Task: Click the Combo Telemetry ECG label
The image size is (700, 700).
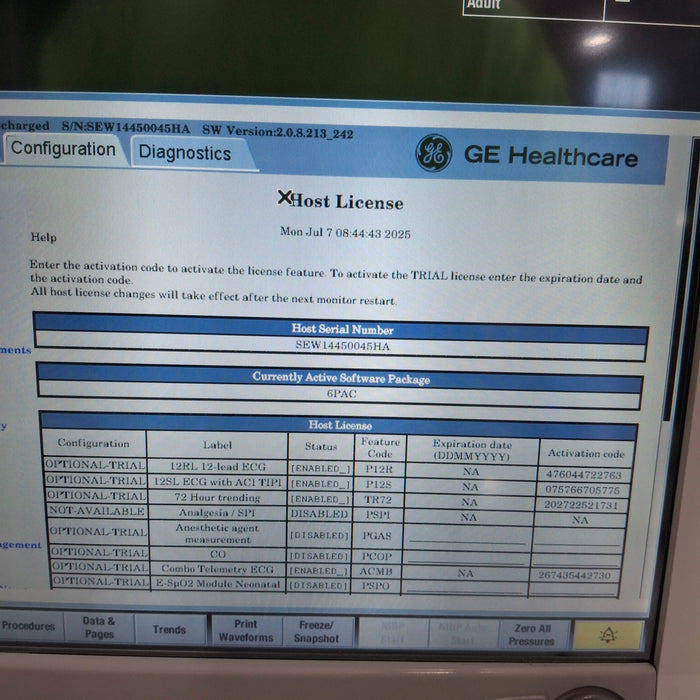Action: pos(217,569)
